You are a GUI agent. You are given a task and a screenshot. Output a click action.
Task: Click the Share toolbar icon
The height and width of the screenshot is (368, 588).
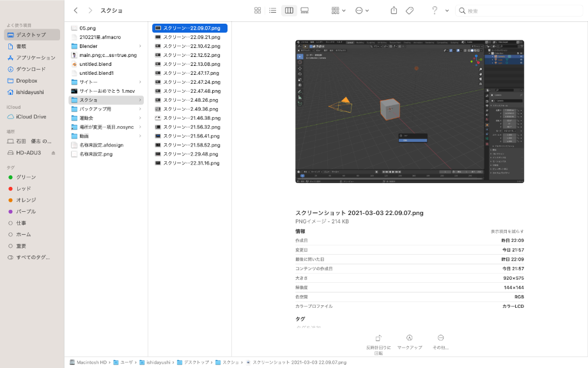tap(394, 10)
